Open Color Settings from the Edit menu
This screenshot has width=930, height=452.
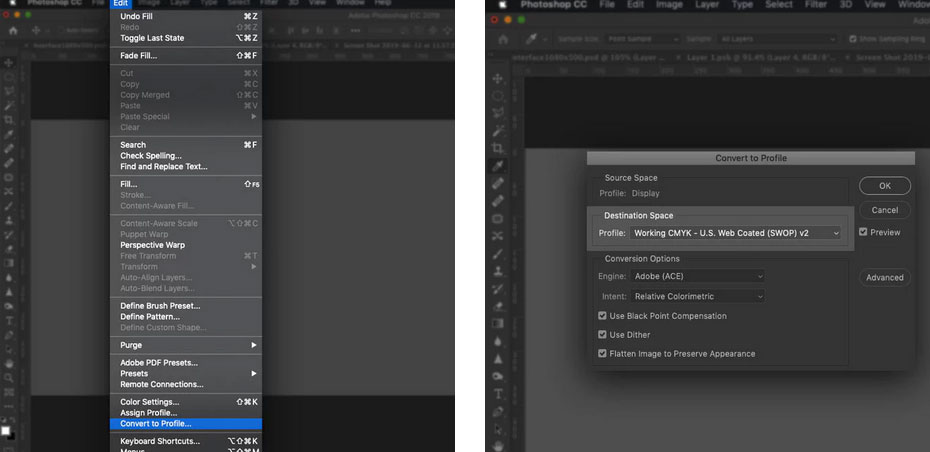click(x=149, y=402)
